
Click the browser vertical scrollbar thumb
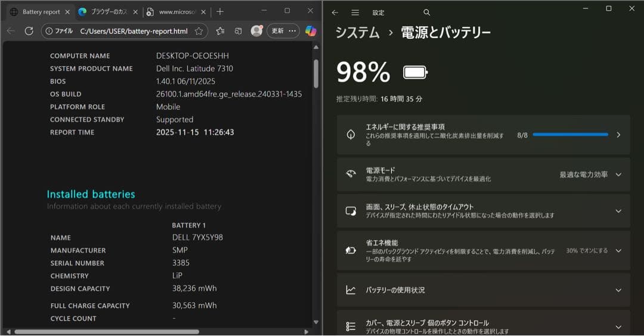click(316, 74)
